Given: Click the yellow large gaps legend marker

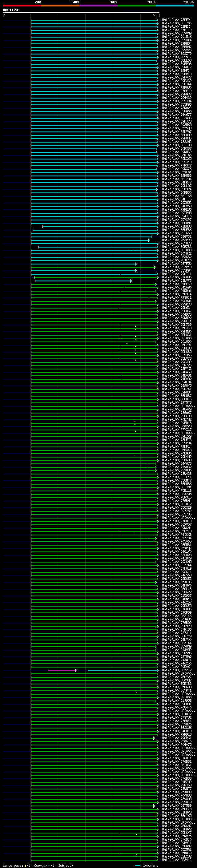Looking at the screenshot, I should pyautogui.click(x=25, y=865).
